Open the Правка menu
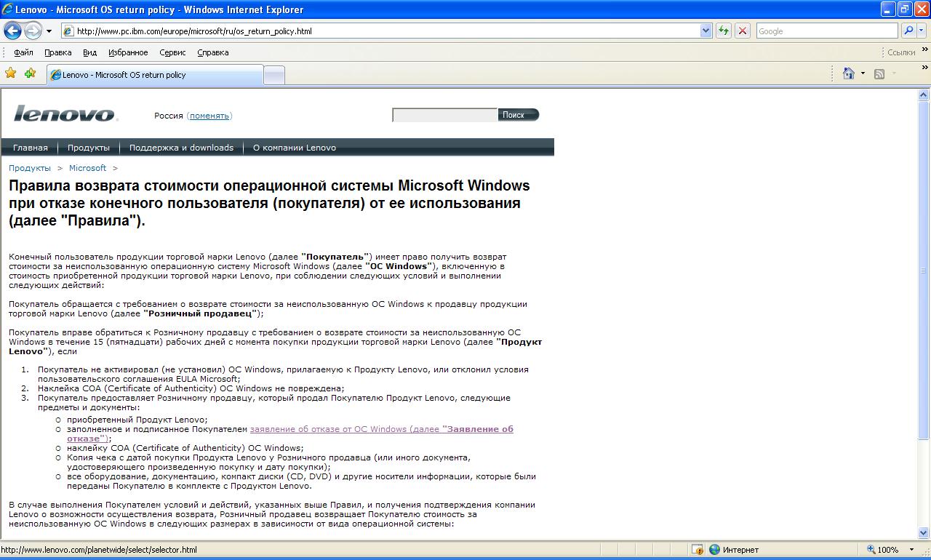The height and width of the screenshot is (560, 931). click(x=57, y=52)
